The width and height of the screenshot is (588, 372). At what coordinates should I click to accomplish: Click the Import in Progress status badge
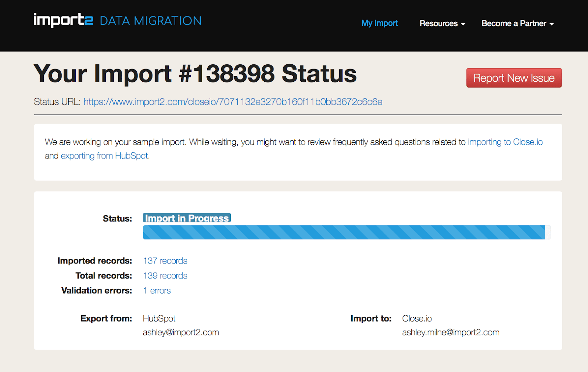coord(187,218)
